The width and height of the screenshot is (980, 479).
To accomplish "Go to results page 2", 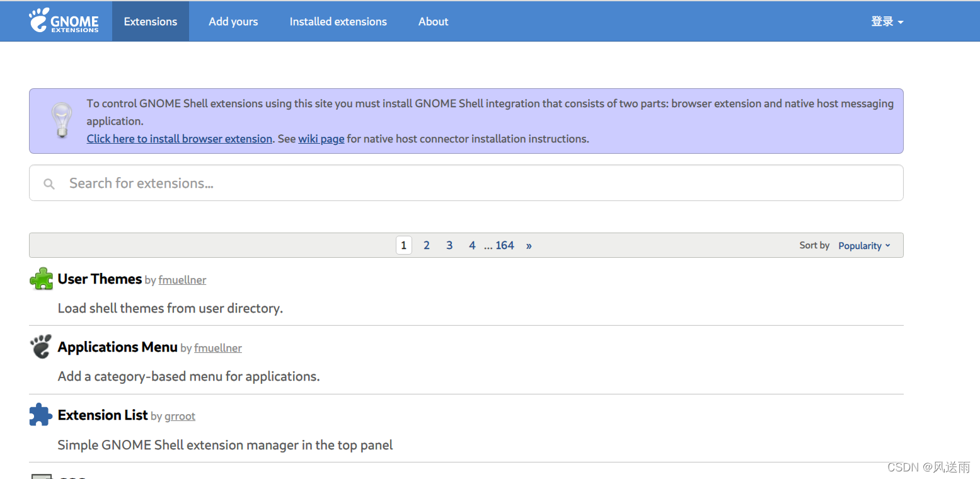I will point(427,245).
